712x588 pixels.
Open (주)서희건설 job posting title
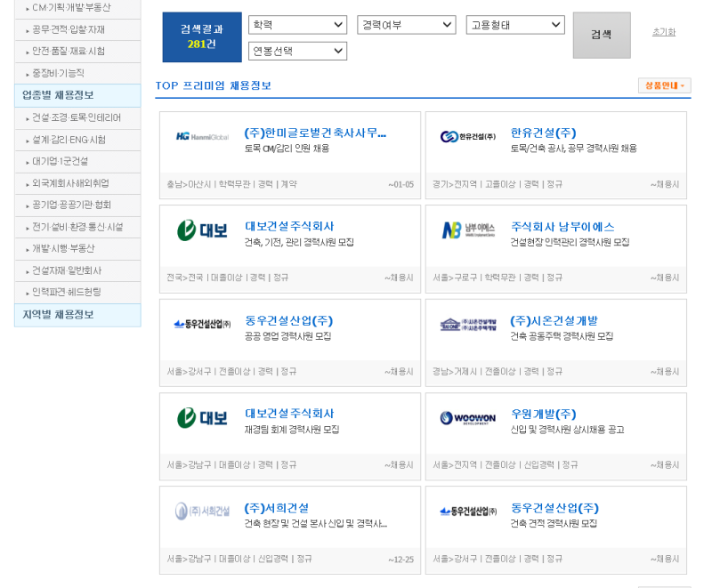(x=277, y=508)
